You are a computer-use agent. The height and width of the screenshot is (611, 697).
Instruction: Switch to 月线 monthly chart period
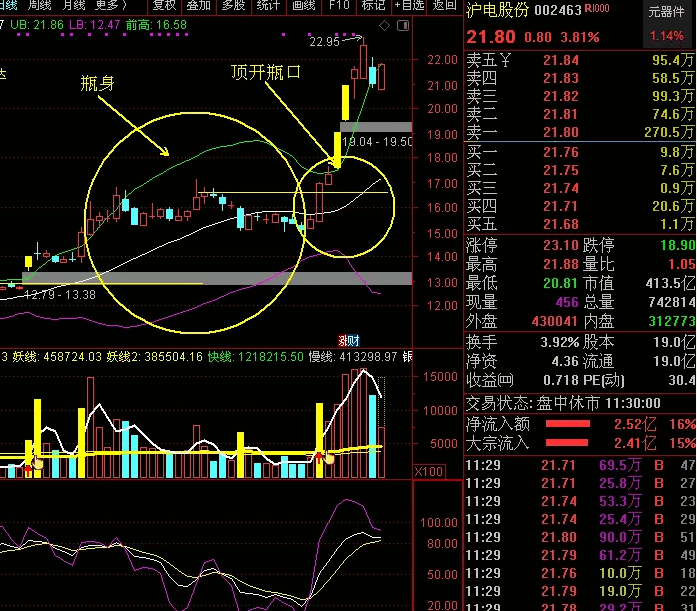pyautogui.click(x=73, y=5)
